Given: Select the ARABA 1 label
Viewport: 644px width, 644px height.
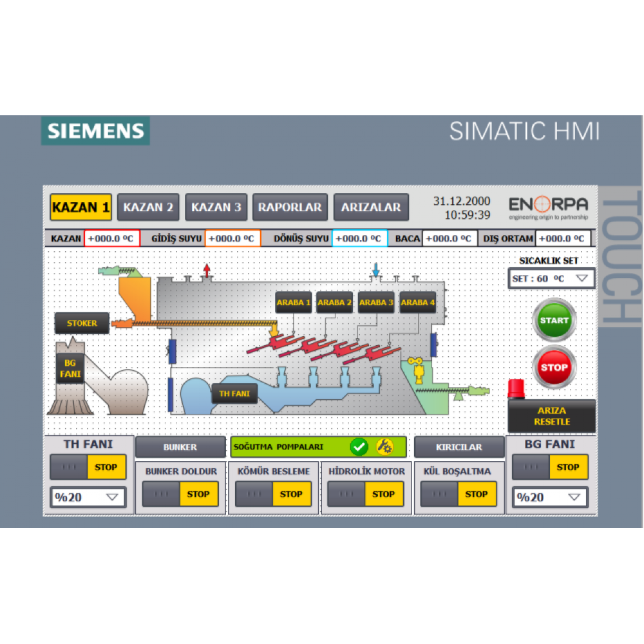Looking at the screenshot, I should (293, 302).
